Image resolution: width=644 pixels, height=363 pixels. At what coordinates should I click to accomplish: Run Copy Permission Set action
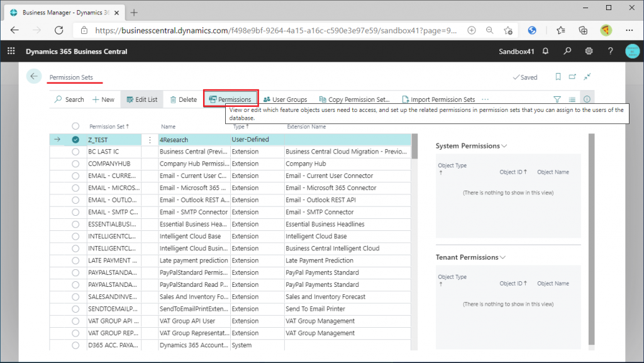click(354, 99)
